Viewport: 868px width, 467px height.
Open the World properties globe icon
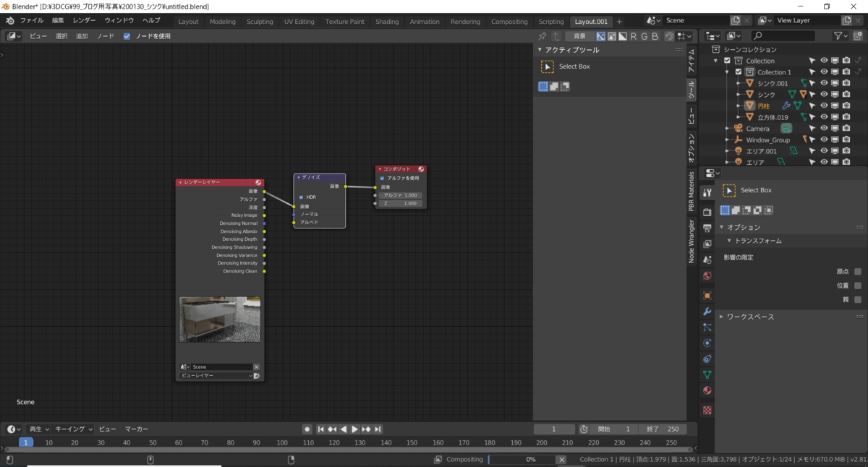click(x=707, y=275)
